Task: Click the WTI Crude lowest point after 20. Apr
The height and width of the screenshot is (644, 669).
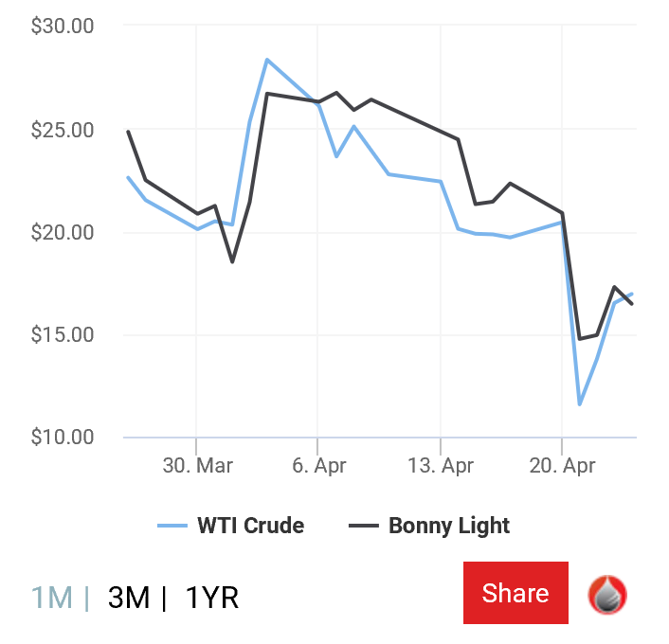Action: tap(579, 404)
